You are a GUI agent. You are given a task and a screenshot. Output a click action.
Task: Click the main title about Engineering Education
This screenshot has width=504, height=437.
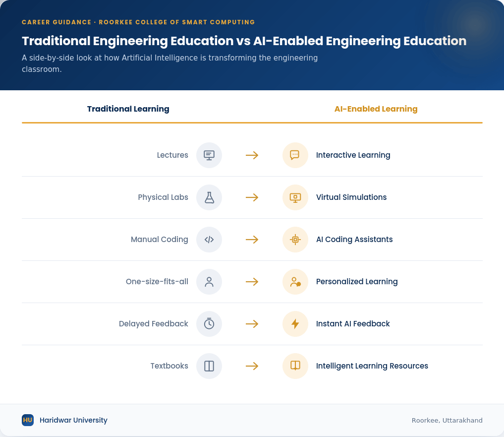(x=244, y=41)
